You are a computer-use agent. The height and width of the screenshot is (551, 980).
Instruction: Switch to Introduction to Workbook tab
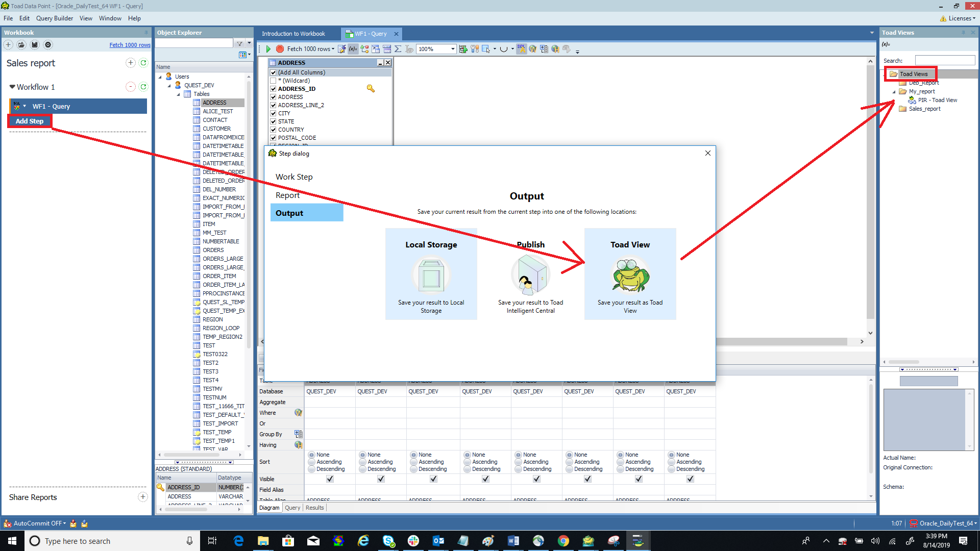[293, 34]
